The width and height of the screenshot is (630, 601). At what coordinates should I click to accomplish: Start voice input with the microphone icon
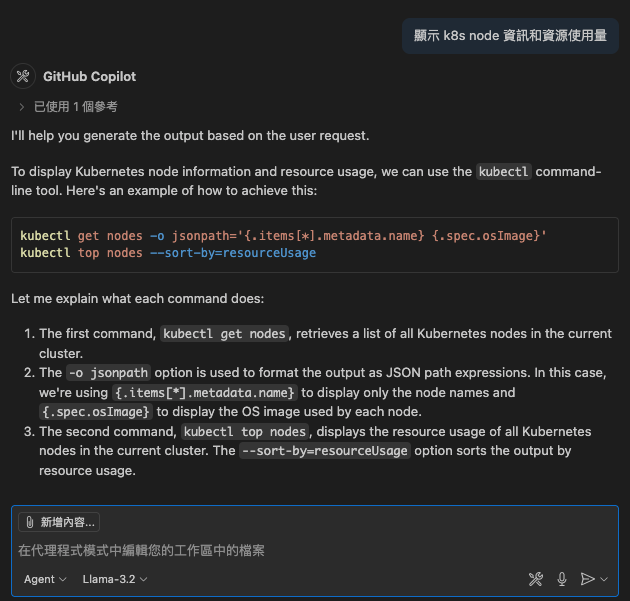(x=562, y=579)
